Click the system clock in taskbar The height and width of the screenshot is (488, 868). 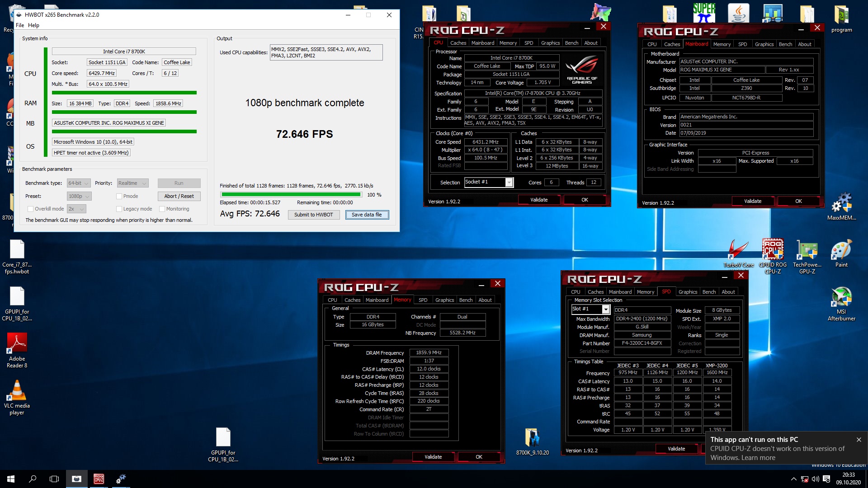tap(849, 479)
